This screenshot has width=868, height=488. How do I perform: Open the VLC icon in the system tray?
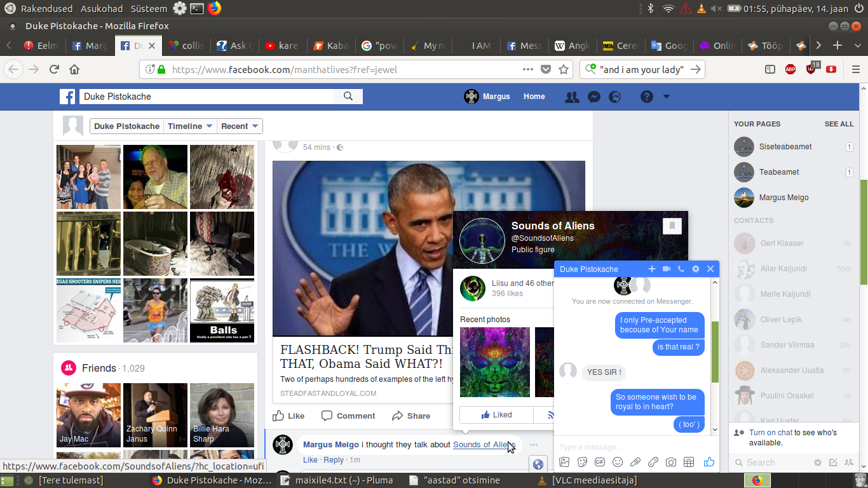[x=701, y=8]
